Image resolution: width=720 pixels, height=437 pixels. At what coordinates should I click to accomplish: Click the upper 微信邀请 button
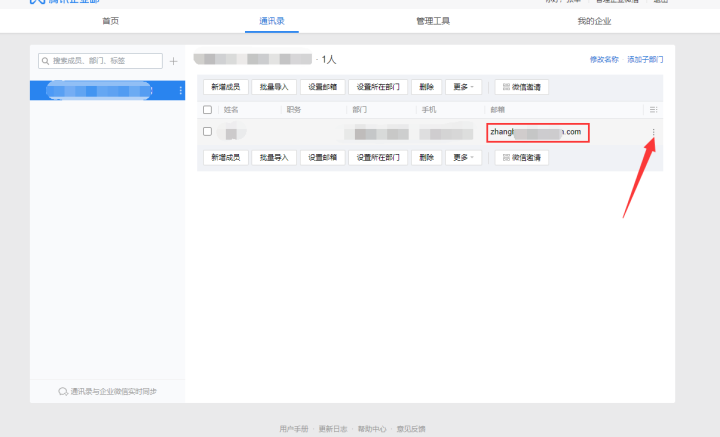pyautogui.click(x=522, y=87)
